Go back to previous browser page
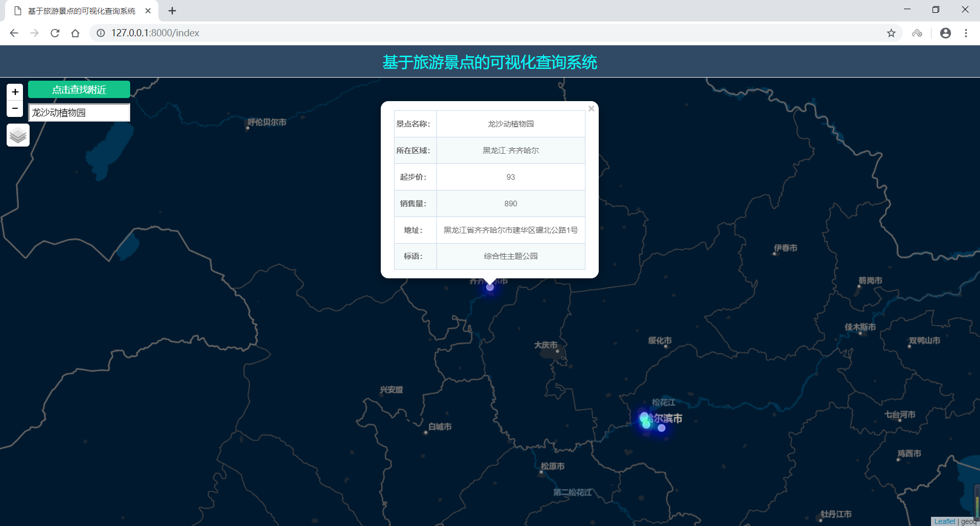 point(14,33)
